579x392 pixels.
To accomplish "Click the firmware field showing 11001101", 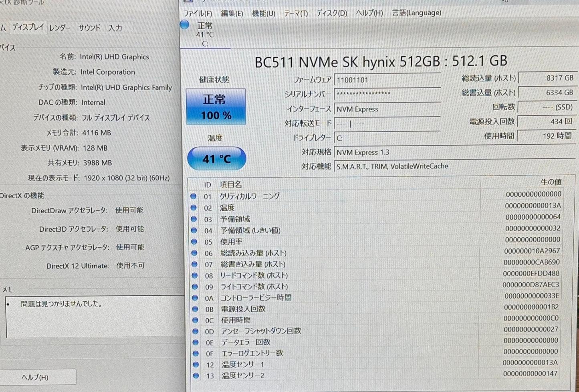I will pos(387,80).
